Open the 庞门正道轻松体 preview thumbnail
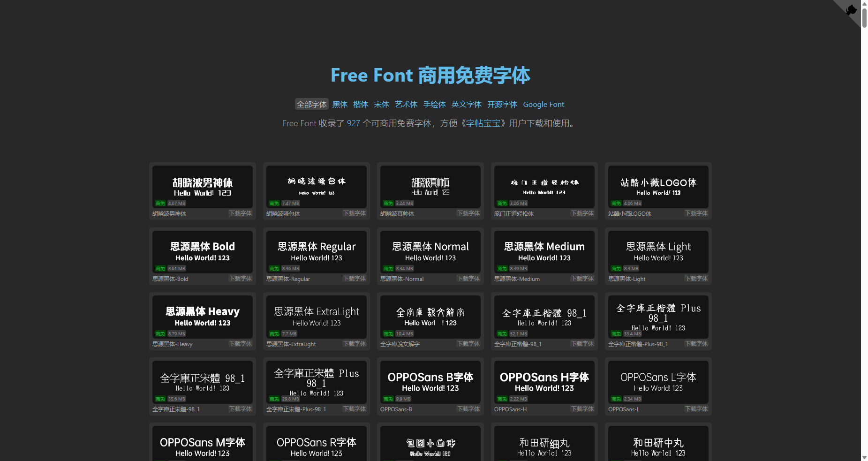The height and width of the screenshot is (461, 868). (x=544, y=187)
